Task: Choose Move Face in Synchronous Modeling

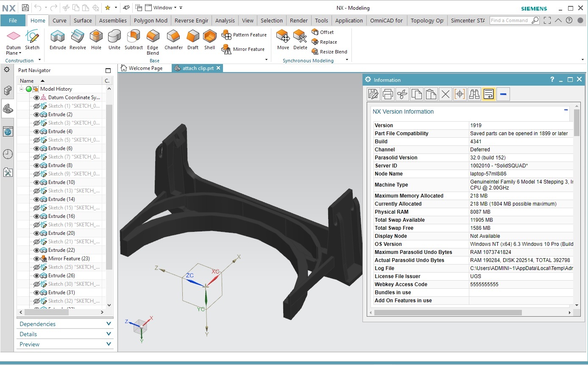Action: (283, 40)
